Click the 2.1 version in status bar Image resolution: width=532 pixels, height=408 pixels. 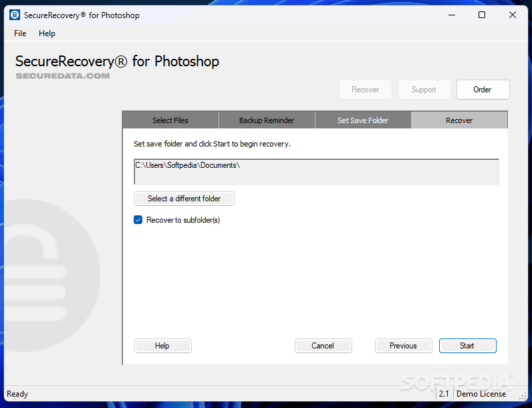[x=444, y=394]
